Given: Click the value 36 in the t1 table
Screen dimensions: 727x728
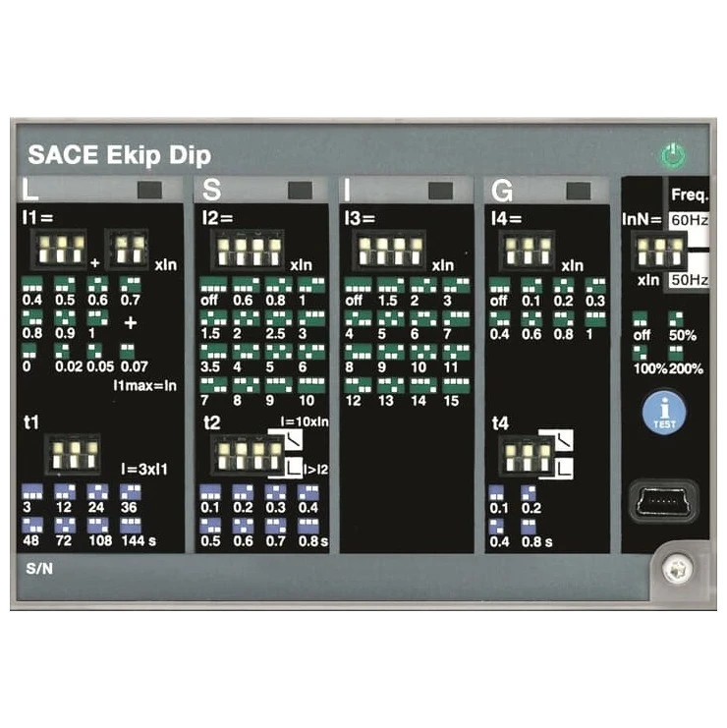Looking at the screenshot, I should click(x=129, y=507).
